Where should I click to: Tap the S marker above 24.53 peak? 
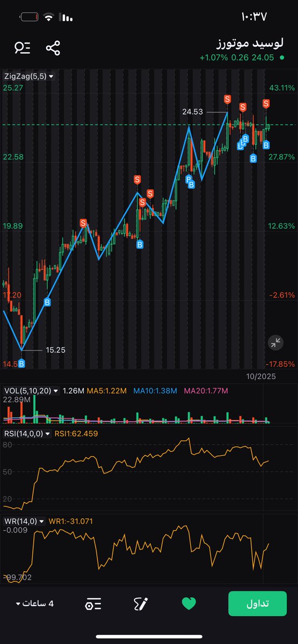click(x=228, y=99)
